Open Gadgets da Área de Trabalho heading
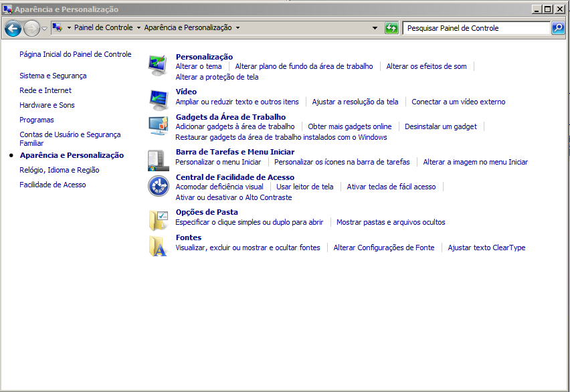 (x=231, y=117)
